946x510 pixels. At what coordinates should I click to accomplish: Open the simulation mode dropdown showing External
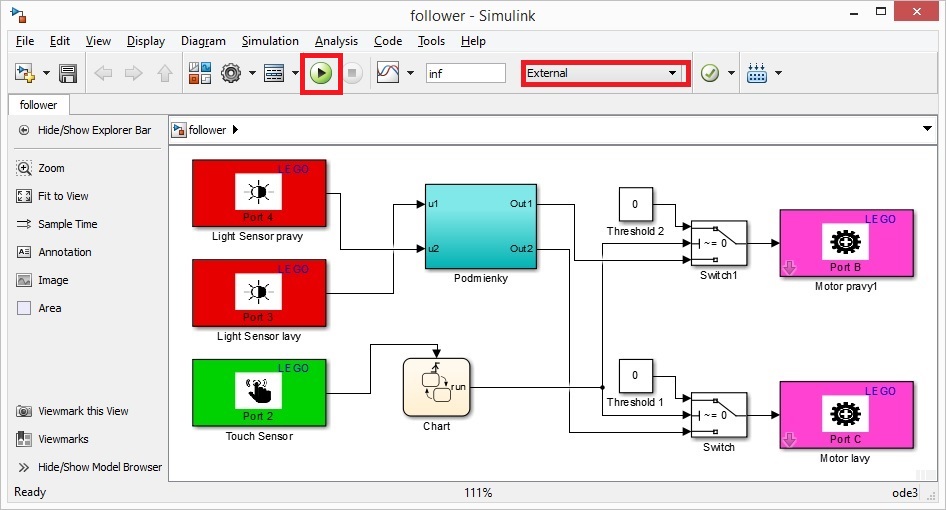tap(605, 73)
